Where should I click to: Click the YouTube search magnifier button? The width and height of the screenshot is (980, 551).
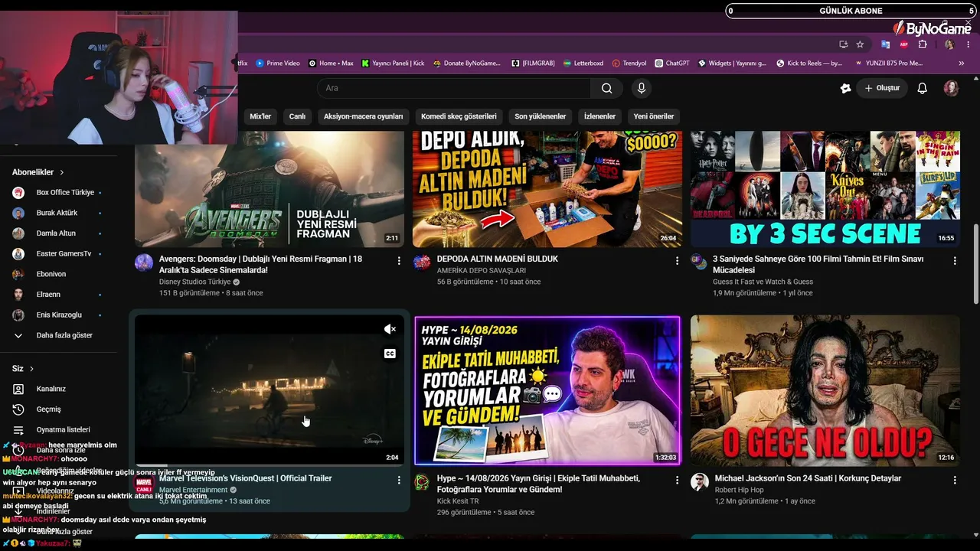click(606, 88)
